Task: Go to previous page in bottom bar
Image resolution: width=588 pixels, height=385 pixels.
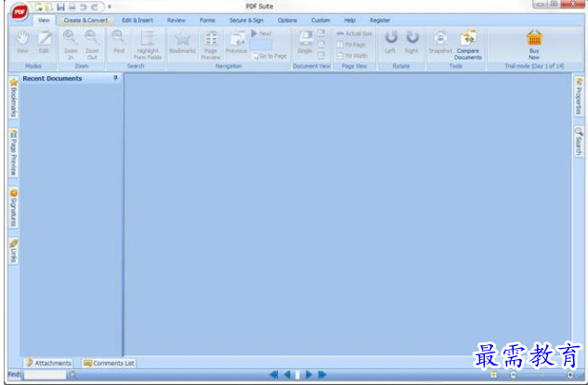Action: point(287,375)
